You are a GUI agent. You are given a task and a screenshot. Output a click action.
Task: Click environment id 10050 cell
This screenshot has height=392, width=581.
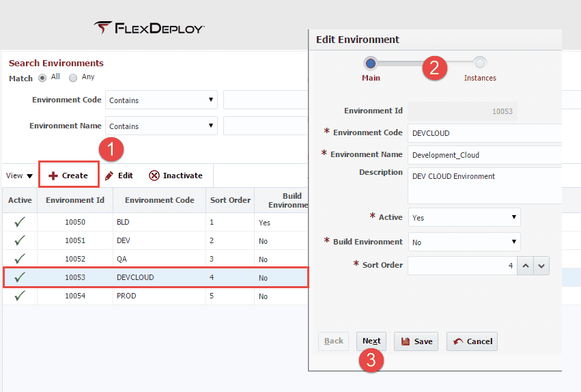[75, 222]
